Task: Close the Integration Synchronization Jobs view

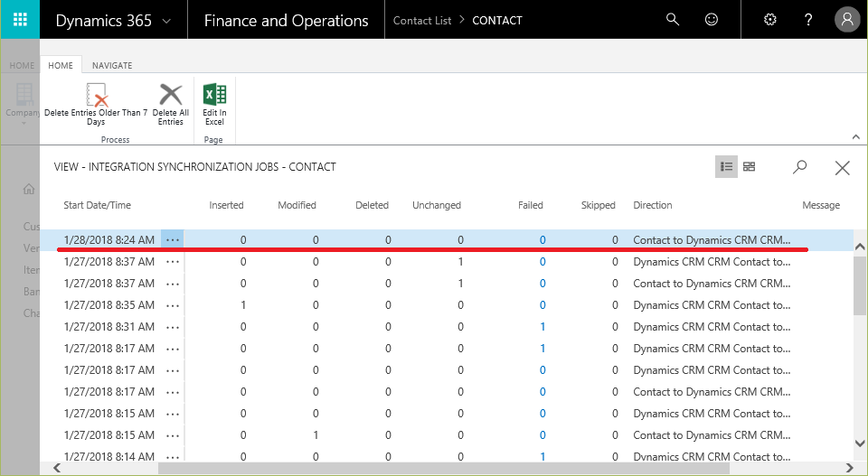Action: tap(842, 167)
